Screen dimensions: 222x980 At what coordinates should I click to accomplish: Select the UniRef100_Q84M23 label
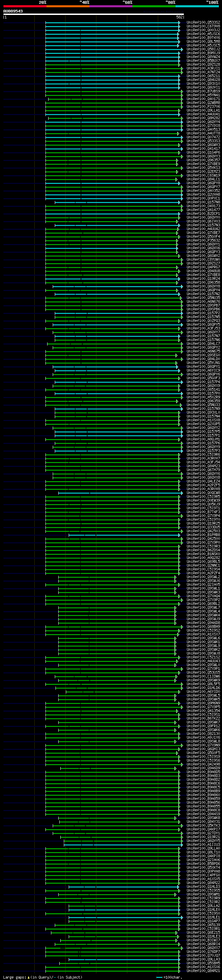[203, 466]
